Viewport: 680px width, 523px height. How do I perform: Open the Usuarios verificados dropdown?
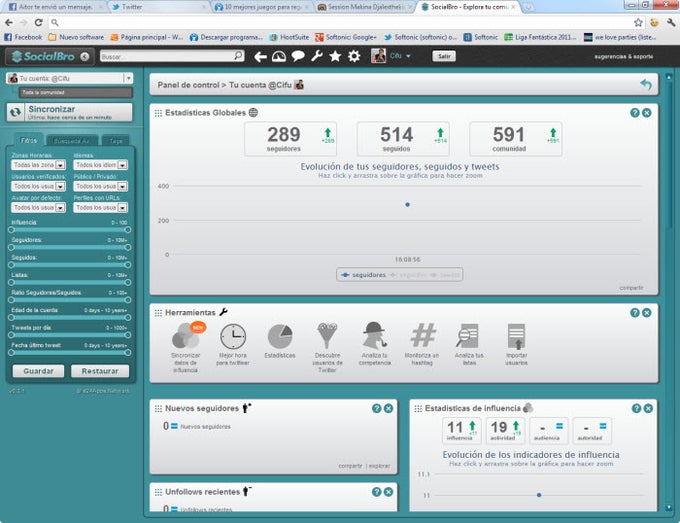[x=38, y=186]
